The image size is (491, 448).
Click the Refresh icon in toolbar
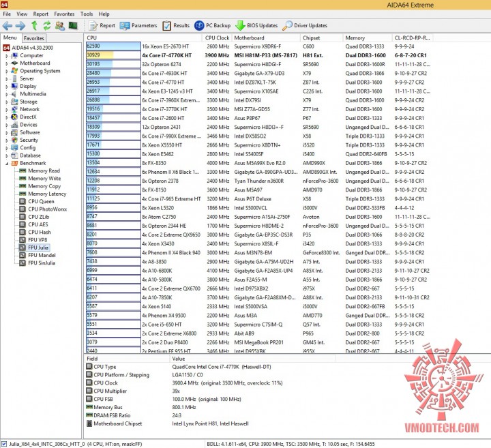point(47,26)
